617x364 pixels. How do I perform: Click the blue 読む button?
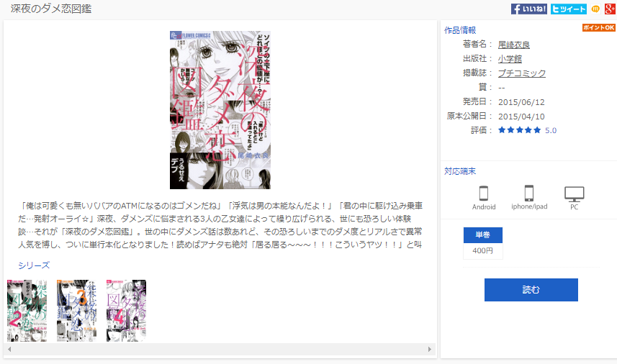click(x=531, y=290)
